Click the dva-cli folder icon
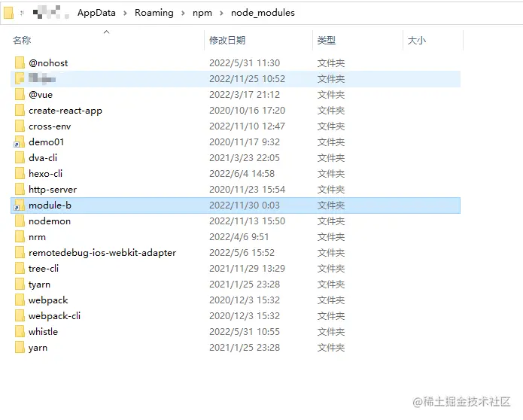 (x=20, y=157)
